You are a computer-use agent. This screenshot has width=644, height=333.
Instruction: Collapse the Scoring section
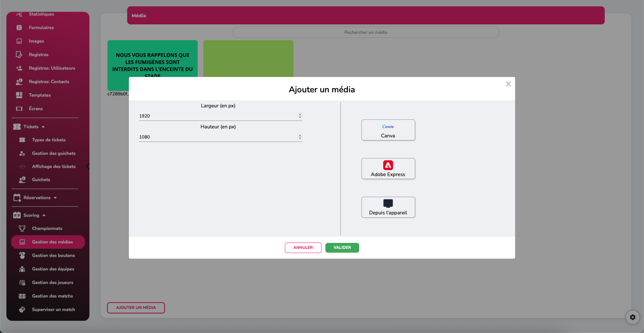44,215
